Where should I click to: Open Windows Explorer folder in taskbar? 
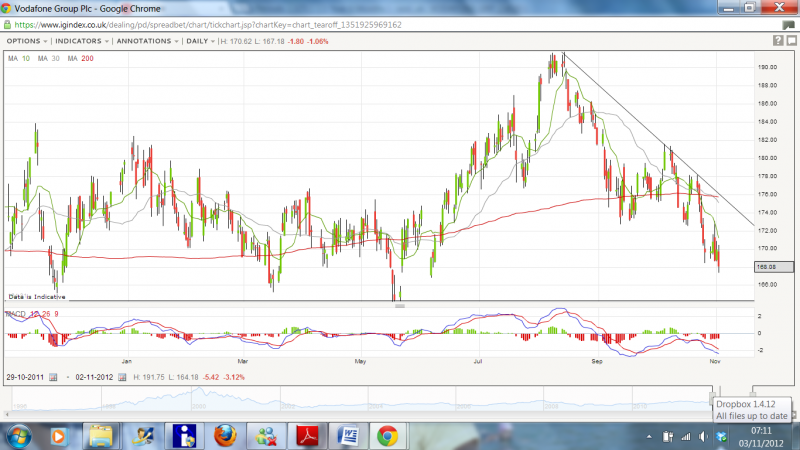coord(101,436)
